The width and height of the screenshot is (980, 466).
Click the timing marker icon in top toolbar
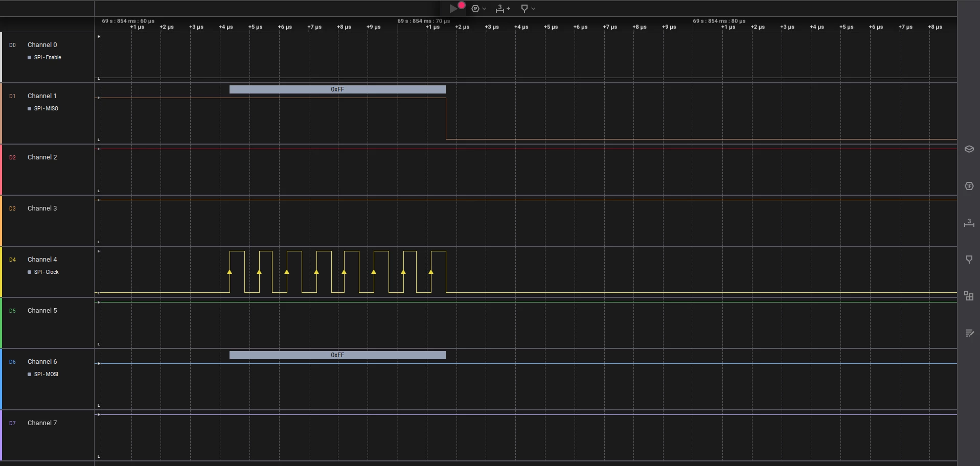pos(524,9)
